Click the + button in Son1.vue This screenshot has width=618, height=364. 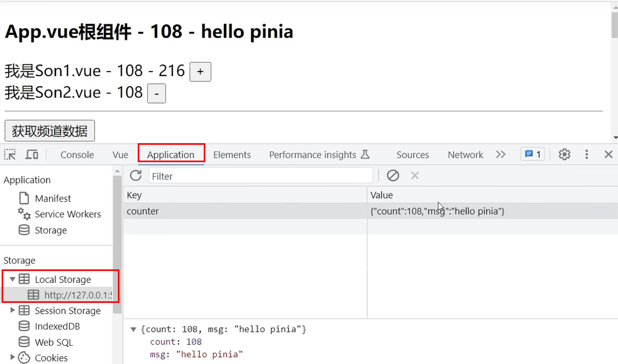point(200,72)
